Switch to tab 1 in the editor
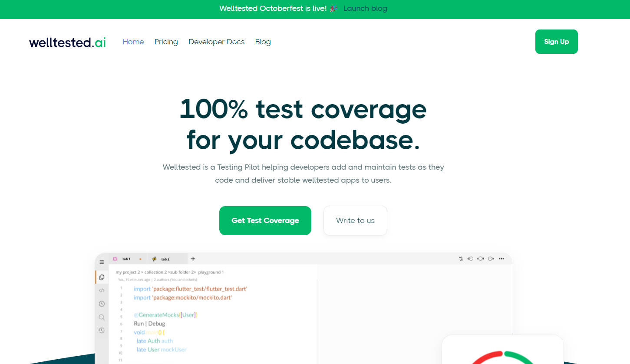The image size is (630, 364). 126,259
